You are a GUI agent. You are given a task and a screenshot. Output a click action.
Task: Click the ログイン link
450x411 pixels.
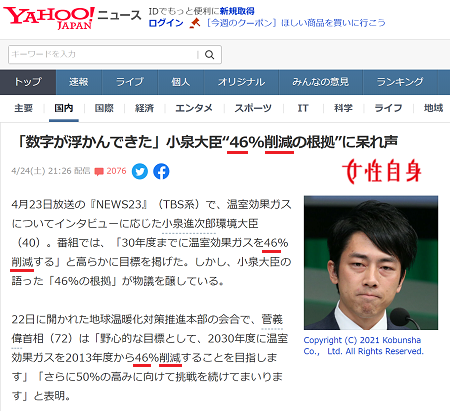pos(166,23)
